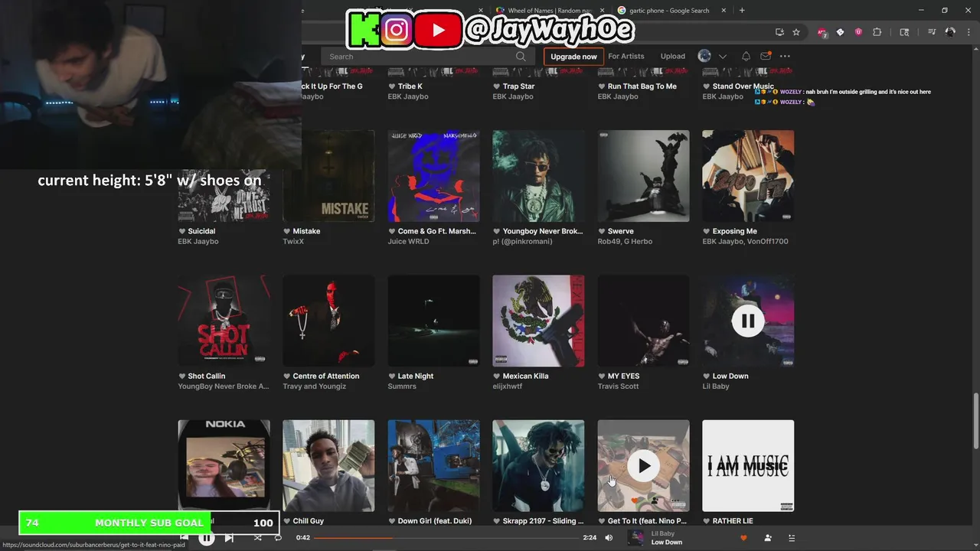Like the Centre of Attention track
Image resolution: width=980 pixels, height=551 pixels.
click(287, 377)
